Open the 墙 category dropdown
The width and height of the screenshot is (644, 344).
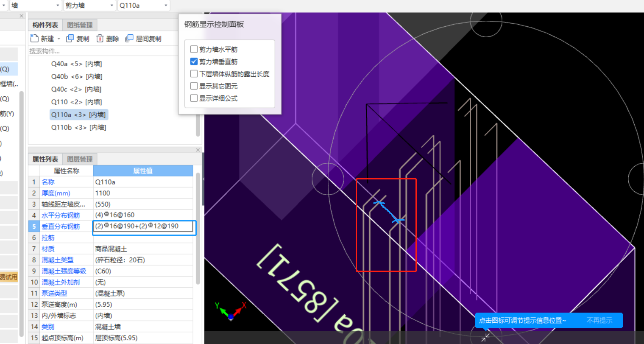click(x=35, y=6)
